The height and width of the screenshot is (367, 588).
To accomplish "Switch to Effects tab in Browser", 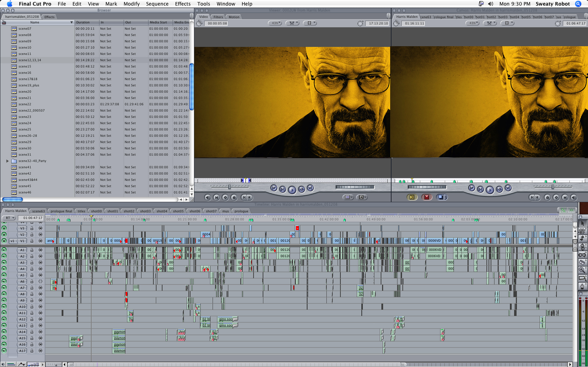I will click(x=49, y=17).
